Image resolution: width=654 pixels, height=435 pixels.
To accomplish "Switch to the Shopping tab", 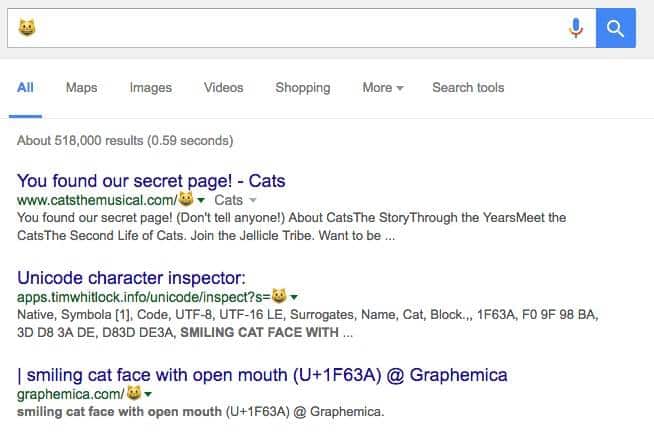I will (x=303, y=88).
